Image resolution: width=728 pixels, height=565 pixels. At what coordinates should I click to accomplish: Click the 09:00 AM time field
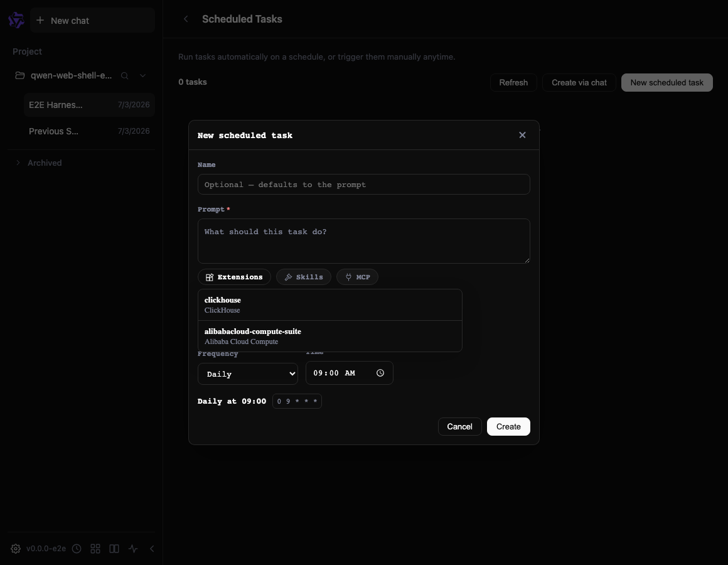(x=349, y=373)
